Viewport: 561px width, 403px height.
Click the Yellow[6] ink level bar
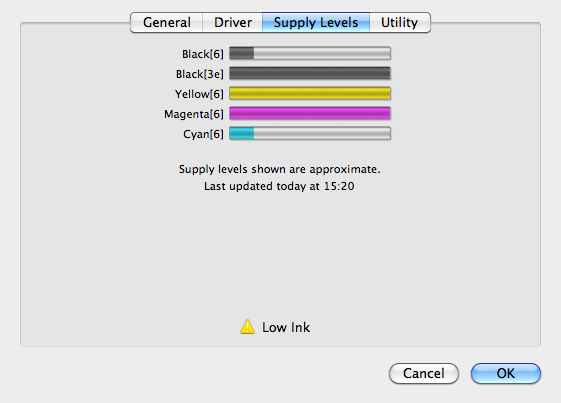point(310,93)
